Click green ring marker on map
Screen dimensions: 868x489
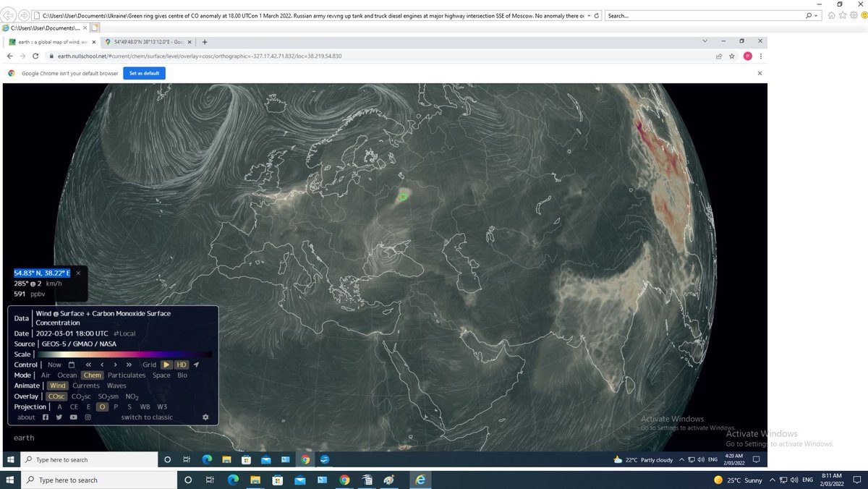coord(404,196)
